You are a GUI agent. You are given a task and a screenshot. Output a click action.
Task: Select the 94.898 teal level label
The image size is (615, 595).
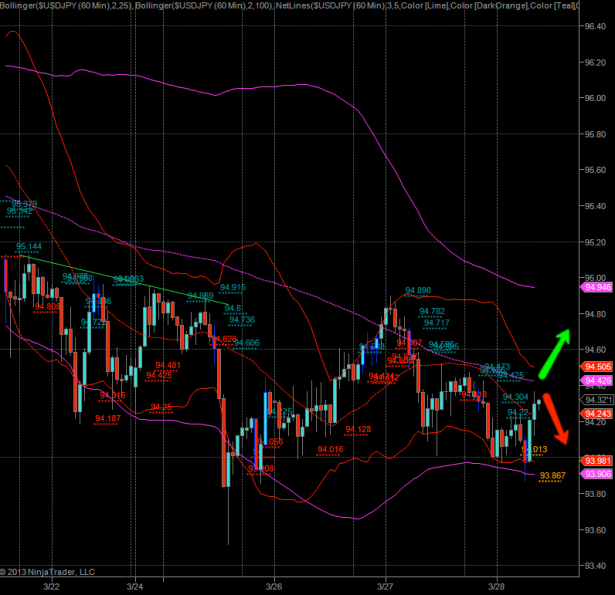[x=417, y=290]
